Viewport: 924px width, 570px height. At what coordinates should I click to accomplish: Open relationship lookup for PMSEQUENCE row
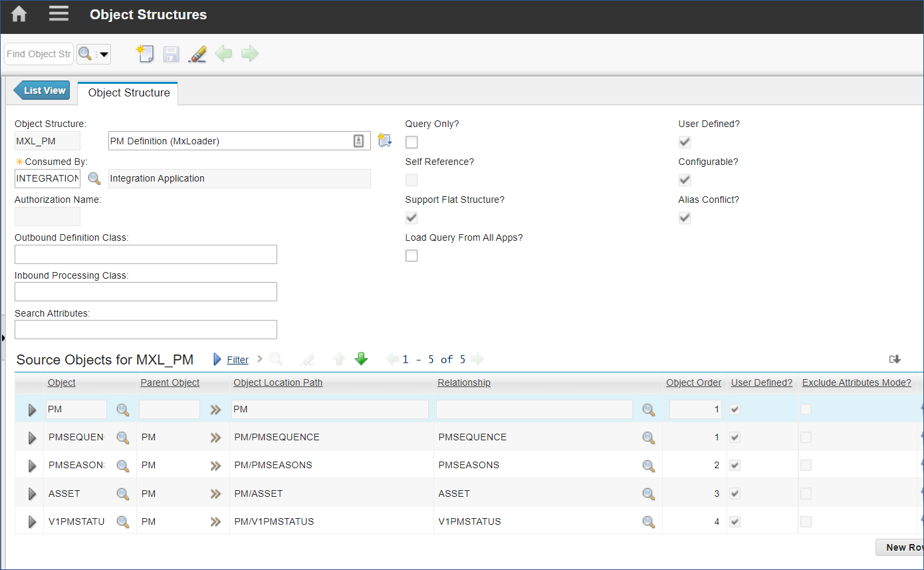point(648,438)
